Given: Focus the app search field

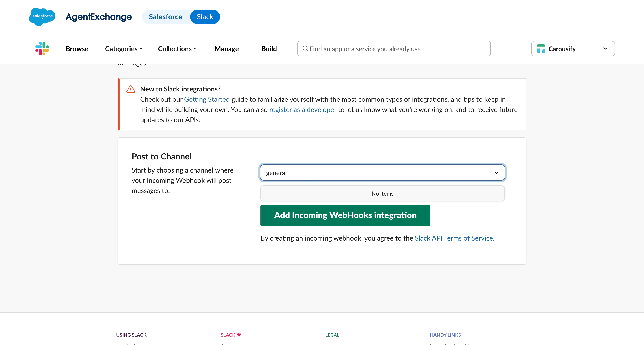Looking at the screenshot, I should click(394, 49).
